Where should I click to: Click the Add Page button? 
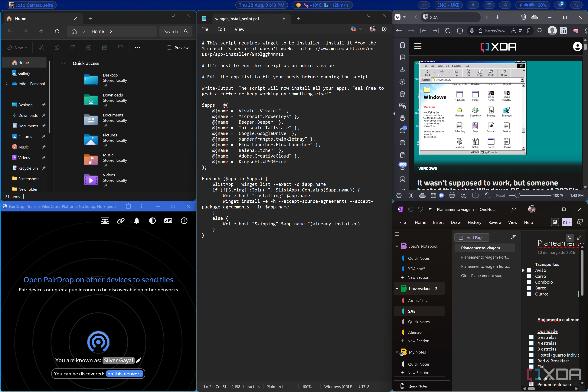[472, 237]
